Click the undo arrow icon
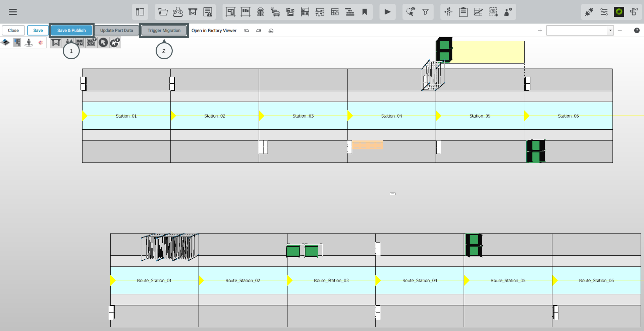Viewport: 644px width, 331px height. pyautogui.click(x=247, y=30)
